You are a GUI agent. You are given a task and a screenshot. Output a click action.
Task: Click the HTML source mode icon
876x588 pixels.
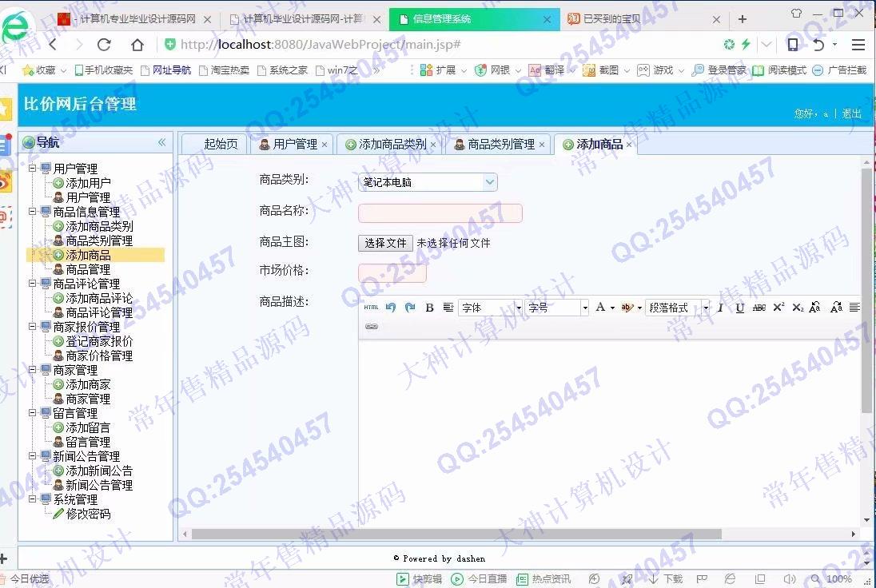[371, 308]
